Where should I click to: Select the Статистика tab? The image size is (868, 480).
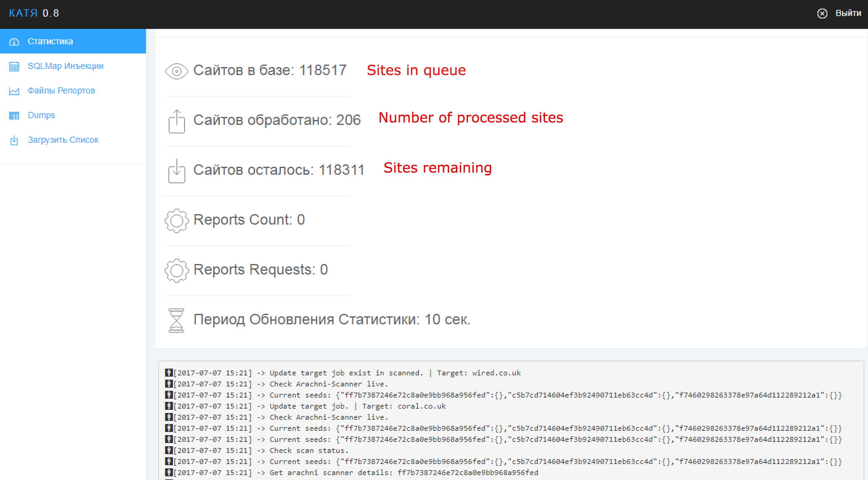73,41
